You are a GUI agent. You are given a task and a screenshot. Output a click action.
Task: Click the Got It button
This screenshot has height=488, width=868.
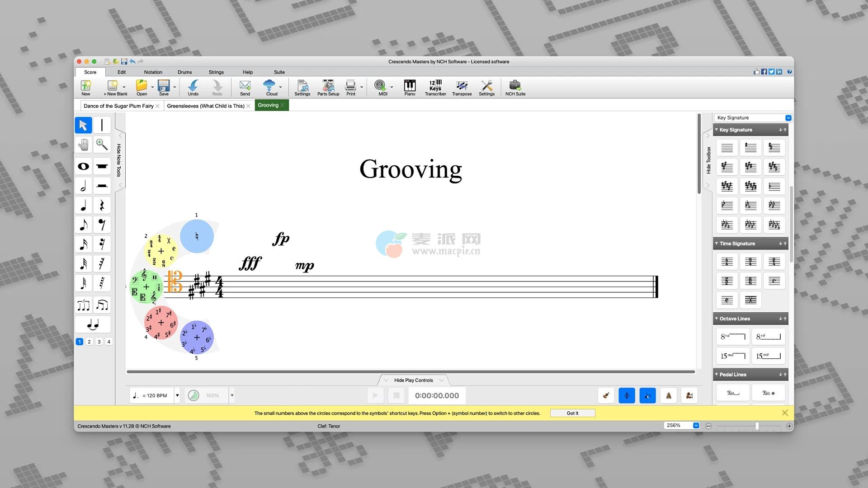tap(572, 413)
